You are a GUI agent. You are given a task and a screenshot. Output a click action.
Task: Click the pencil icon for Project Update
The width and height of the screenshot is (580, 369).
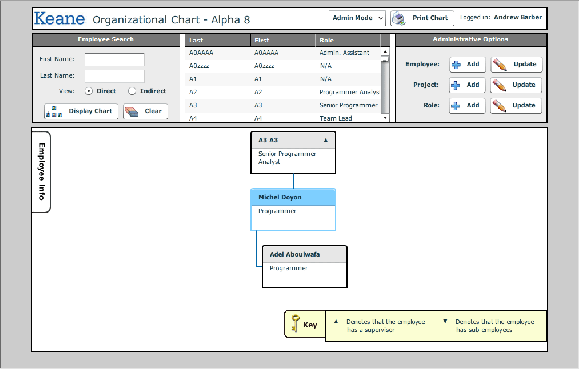click(x=500, y=85)
